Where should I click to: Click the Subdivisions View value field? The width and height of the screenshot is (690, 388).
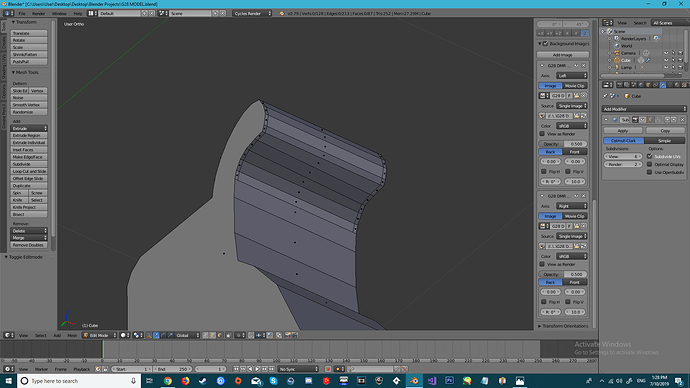tap(623, 156)
